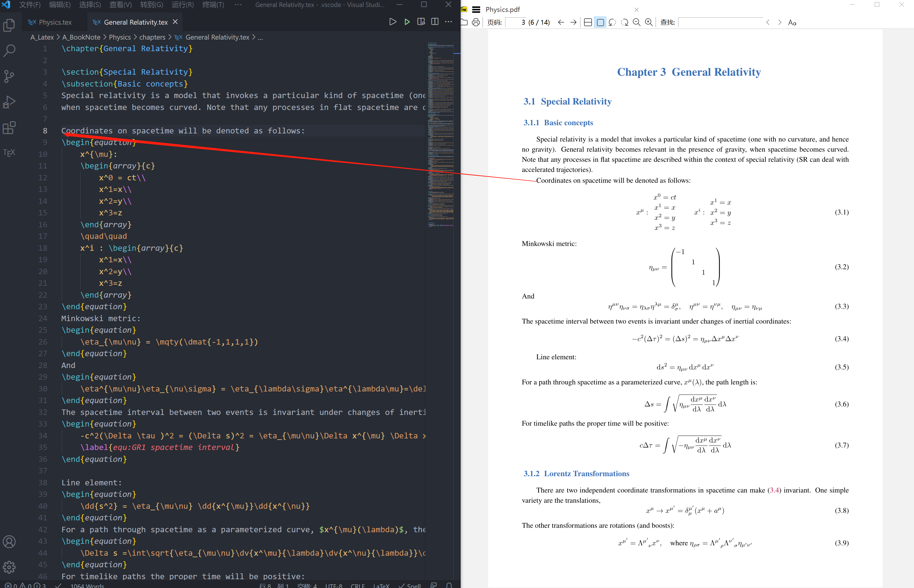Open the split editor icon

click(x=434, y=22)
